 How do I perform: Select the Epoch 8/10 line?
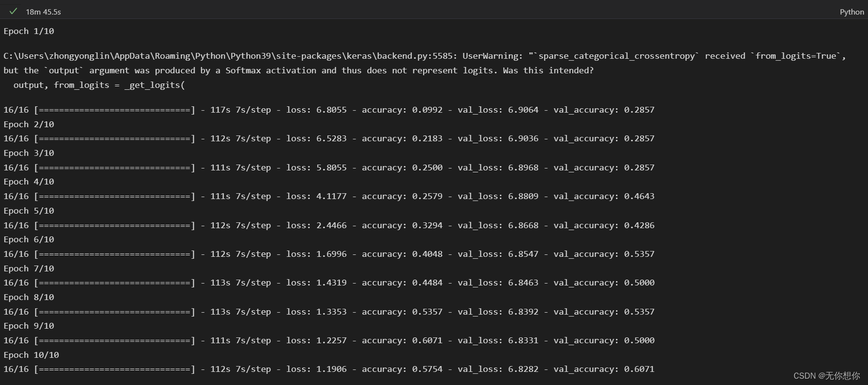29,297
